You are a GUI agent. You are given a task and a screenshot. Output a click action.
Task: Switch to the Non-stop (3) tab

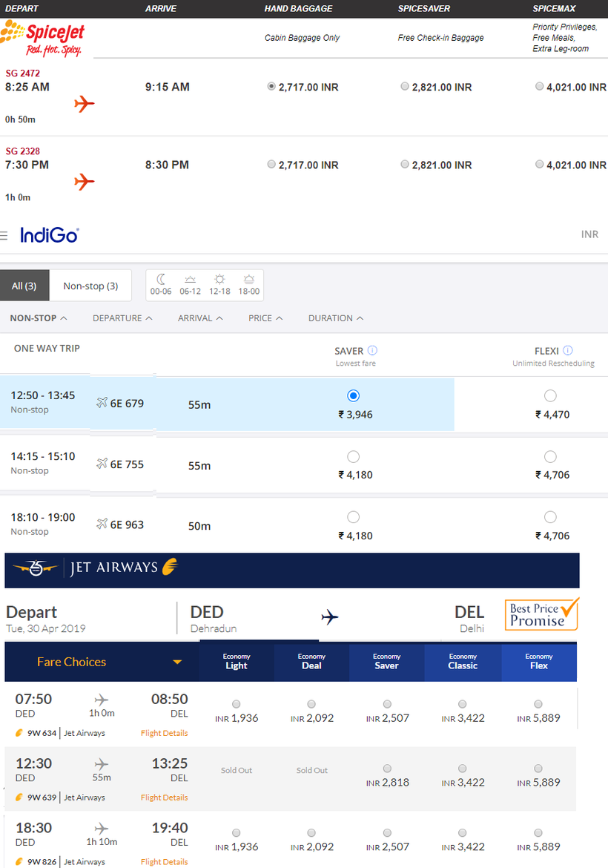click(90, 286)
